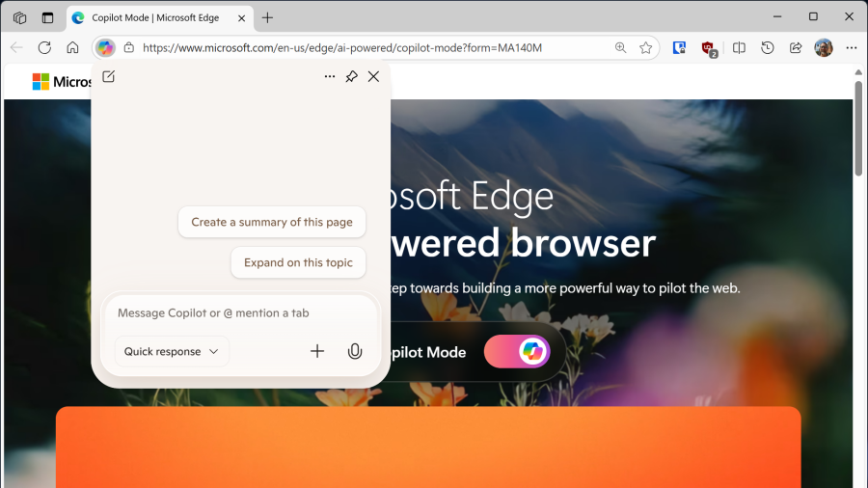
Task: Click the Microsoft logo on page
Action: [x=62, y=82]
